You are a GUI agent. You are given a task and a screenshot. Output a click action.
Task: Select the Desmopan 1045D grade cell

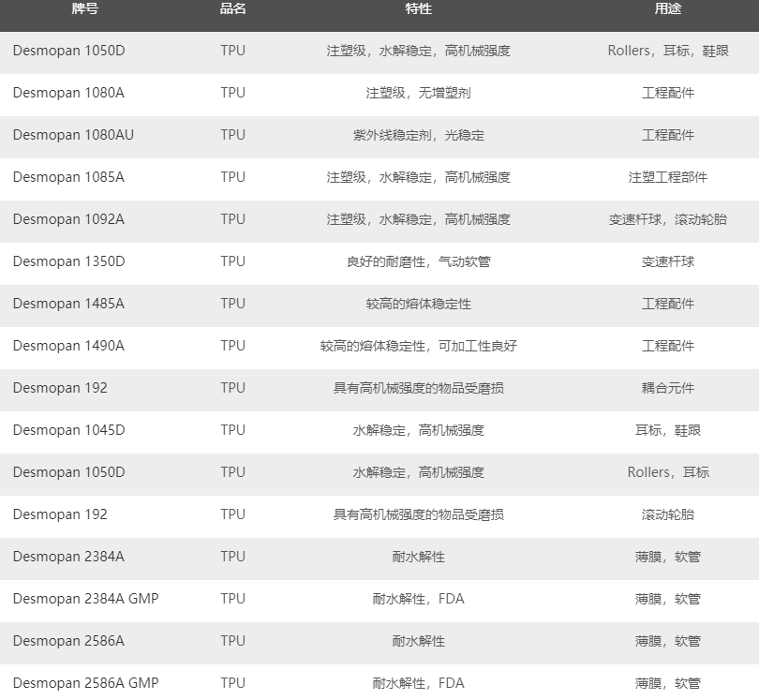pyautogui.click(x=68, y=430)
